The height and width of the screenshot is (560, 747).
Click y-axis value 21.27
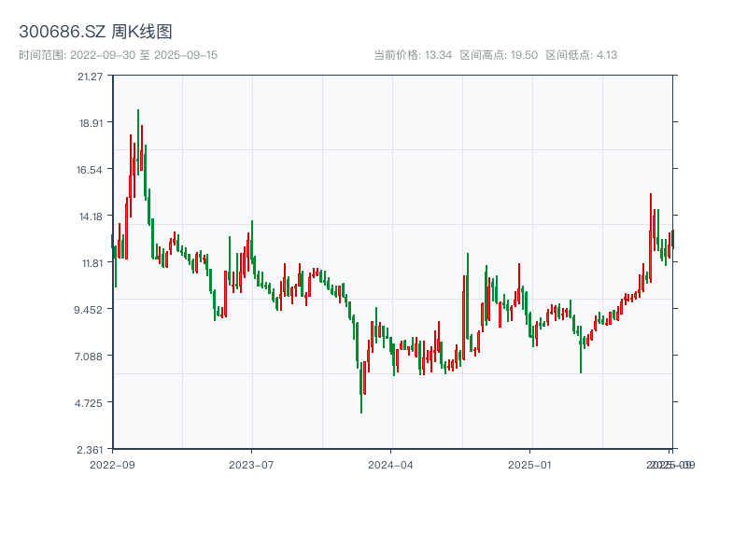coord(90,77)
